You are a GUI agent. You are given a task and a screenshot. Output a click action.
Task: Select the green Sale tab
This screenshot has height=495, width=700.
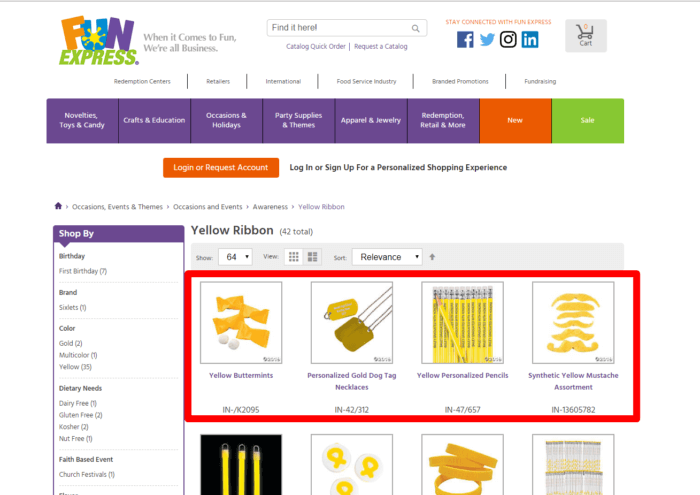(x=587, y=120)
